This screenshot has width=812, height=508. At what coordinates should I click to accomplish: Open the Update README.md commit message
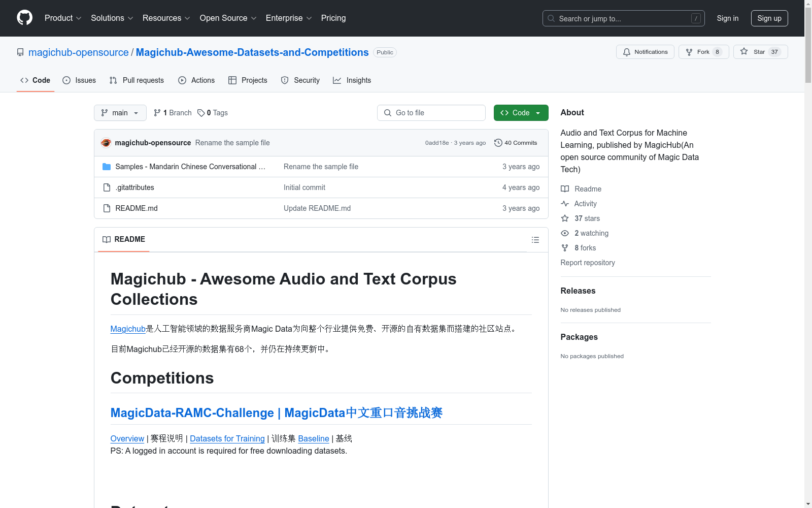[x=317, y=208]
